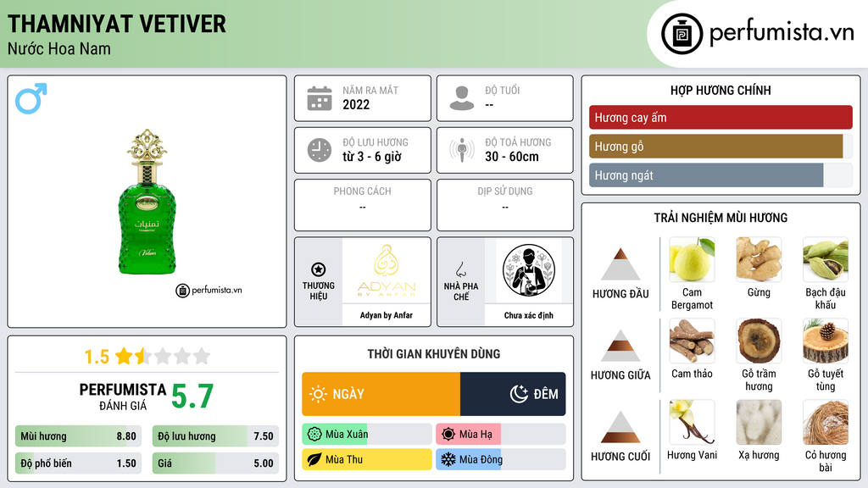Select the Gừng ginger note image
Viewport: 868px width, 488px height.
pyautogui.click(x=759, y=259)
